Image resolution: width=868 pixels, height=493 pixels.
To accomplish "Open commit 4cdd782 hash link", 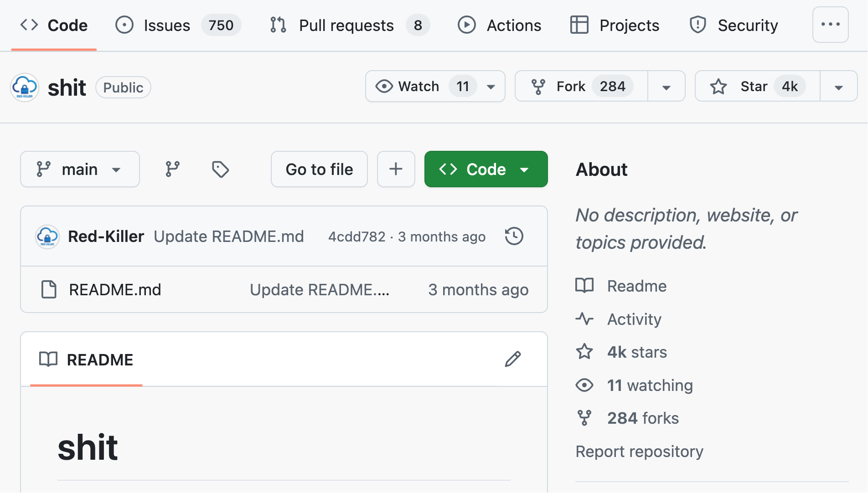I will pos(356,236).
